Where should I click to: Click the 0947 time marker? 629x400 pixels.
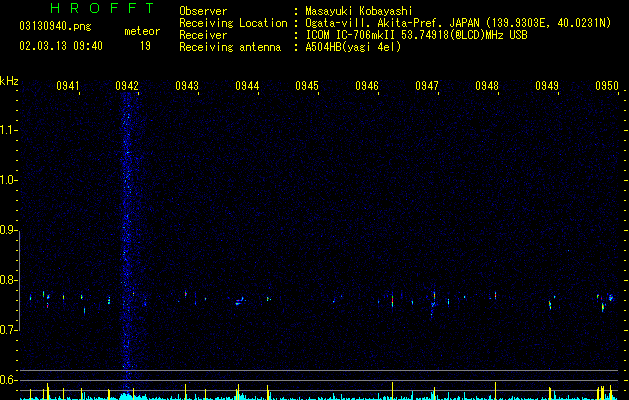pos(427,85)
